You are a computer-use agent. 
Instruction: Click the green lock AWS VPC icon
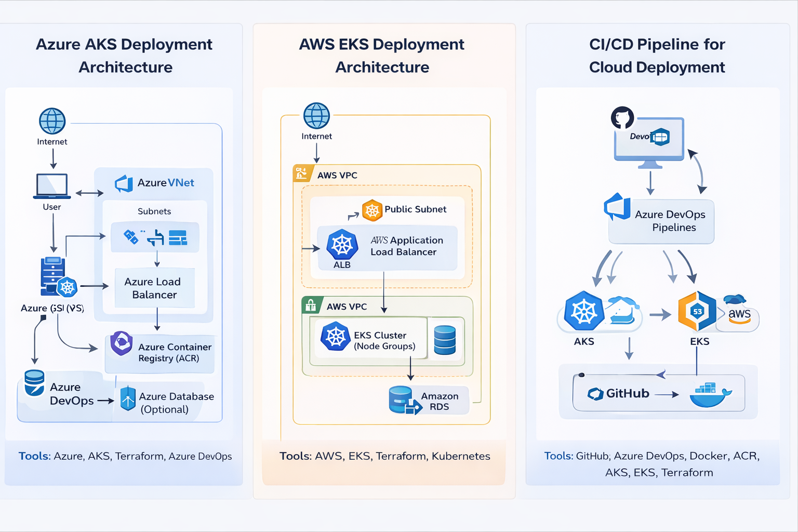[311, 305]
